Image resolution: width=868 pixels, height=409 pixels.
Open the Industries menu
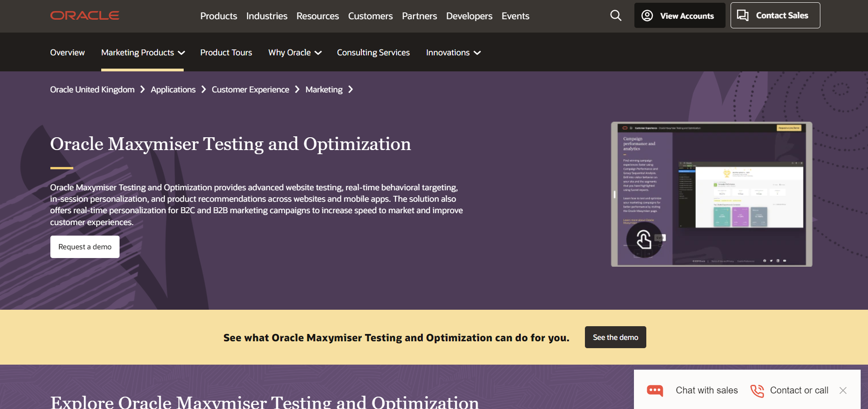click(x=267, y=16)
